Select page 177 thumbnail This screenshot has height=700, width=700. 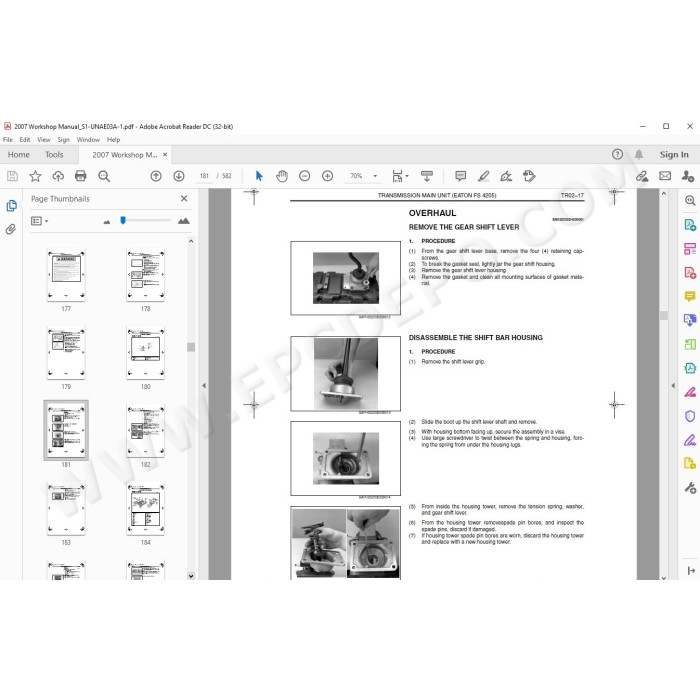(66, 275)
